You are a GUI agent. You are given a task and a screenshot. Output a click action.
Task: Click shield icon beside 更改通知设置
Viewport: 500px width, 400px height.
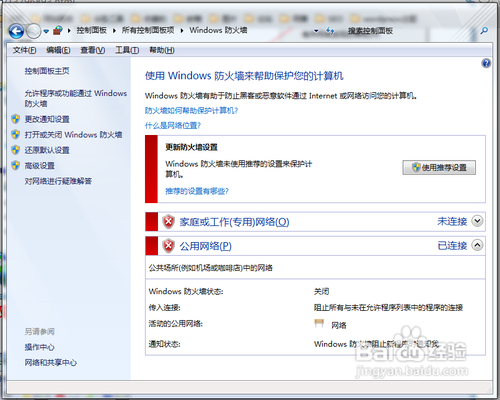coord(15,119)
